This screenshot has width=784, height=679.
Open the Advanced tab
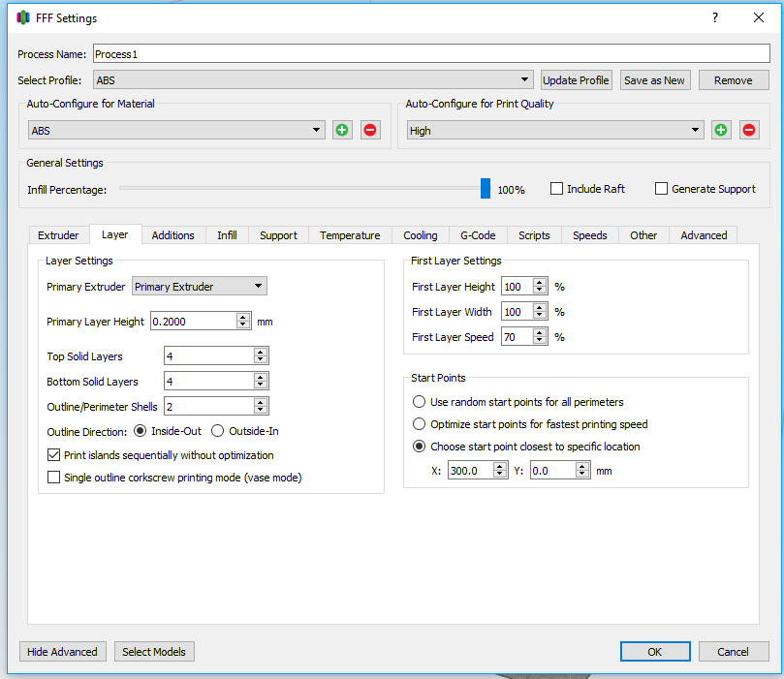tap(704, 235)
